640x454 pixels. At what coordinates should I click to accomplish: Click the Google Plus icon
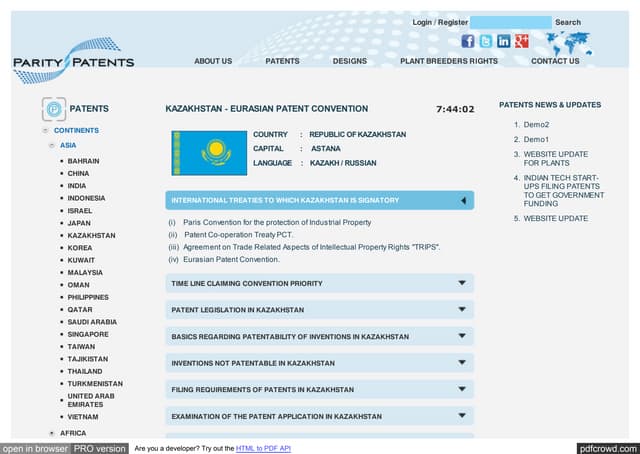[521, 41]
